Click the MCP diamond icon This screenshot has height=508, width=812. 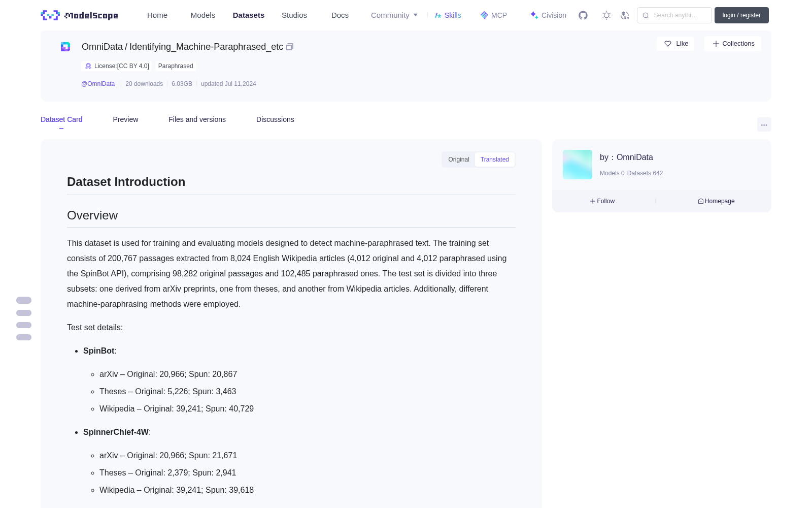tap(484, 15)
